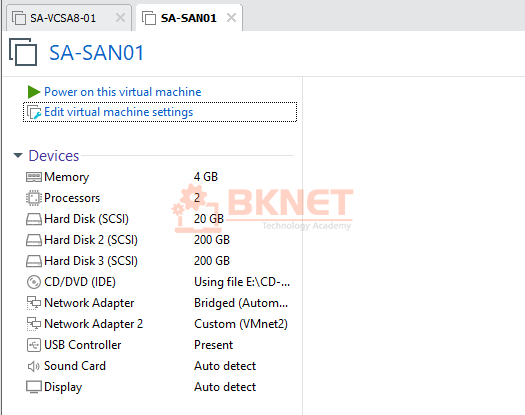Click the green power-on play arrow
This screenshot has height=415, width=525.
[x=34, y=92]
